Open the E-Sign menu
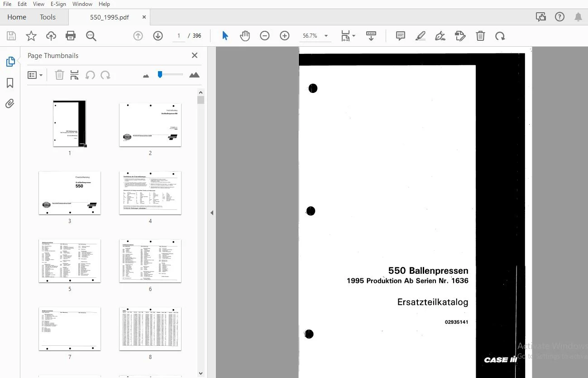Viewport: 588px width, 378px height. [x=58, y=4]
